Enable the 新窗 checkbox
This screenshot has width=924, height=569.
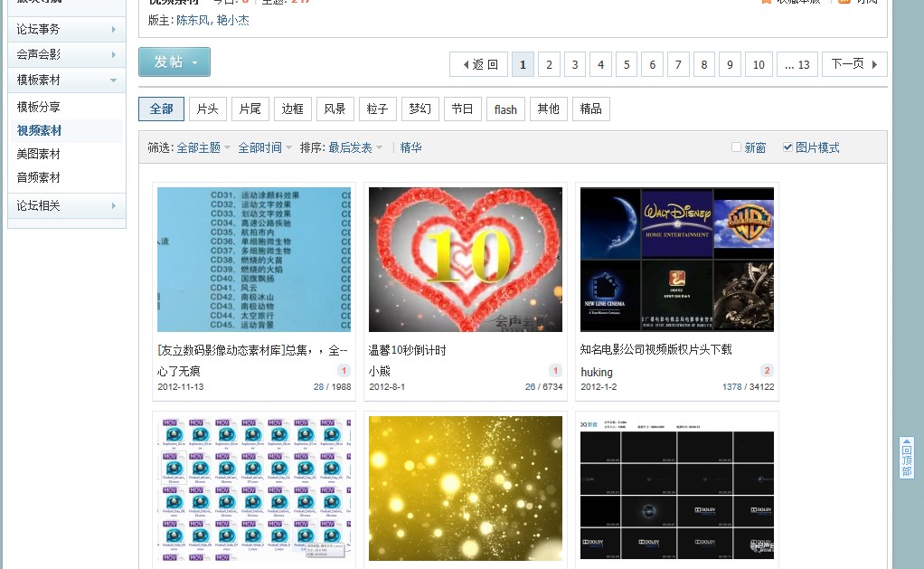(x=738, y=147)
